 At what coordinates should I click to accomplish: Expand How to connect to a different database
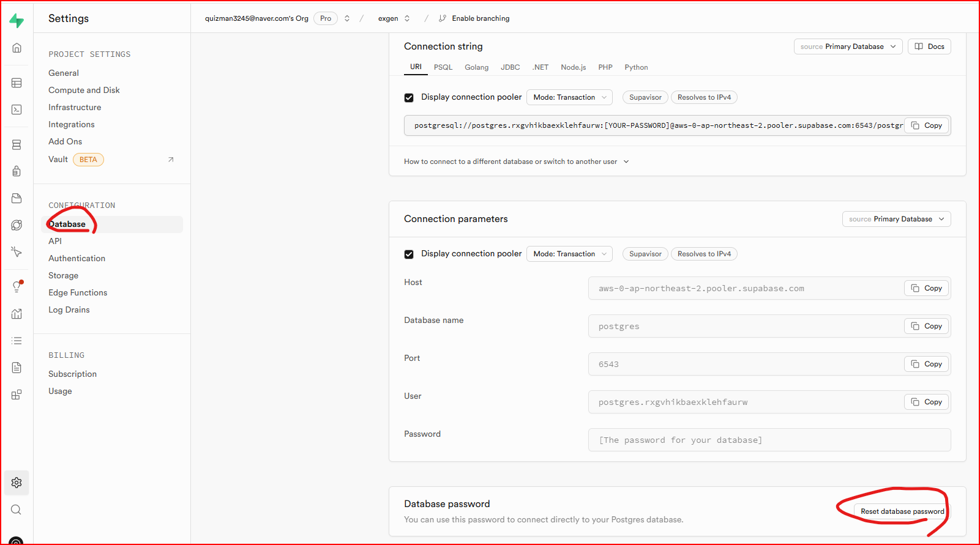(x=516, y=161)
